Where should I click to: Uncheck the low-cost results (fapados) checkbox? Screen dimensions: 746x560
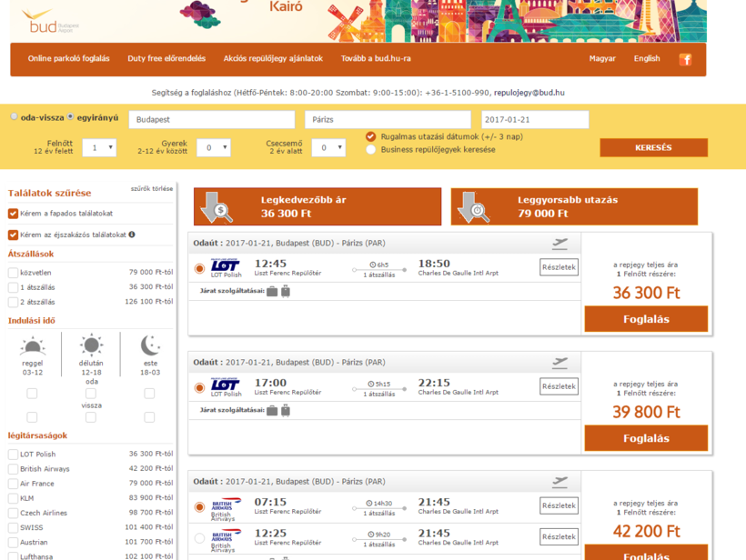(14, 214)
